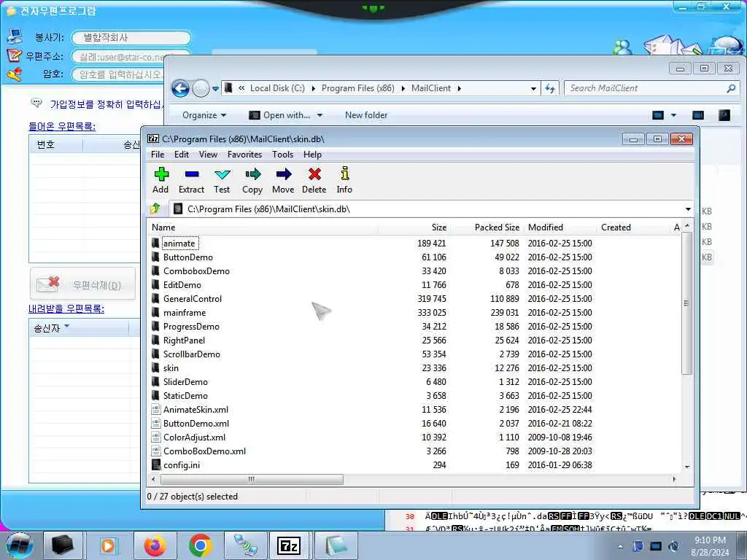The width and height of the screenshot is (747, 560).
Task: Open the Help menu
Action: pyautogui.click(x=312, y=155)
